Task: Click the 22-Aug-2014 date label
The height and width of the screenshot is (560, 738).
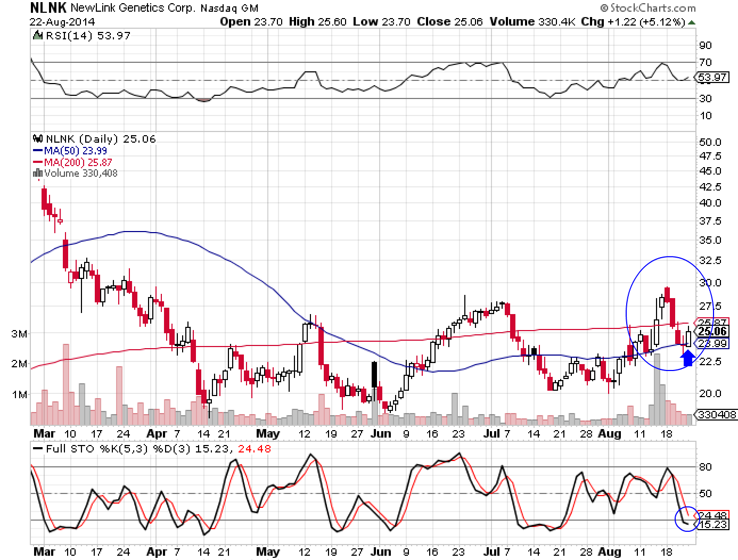Action: click(x=62, y=22)
